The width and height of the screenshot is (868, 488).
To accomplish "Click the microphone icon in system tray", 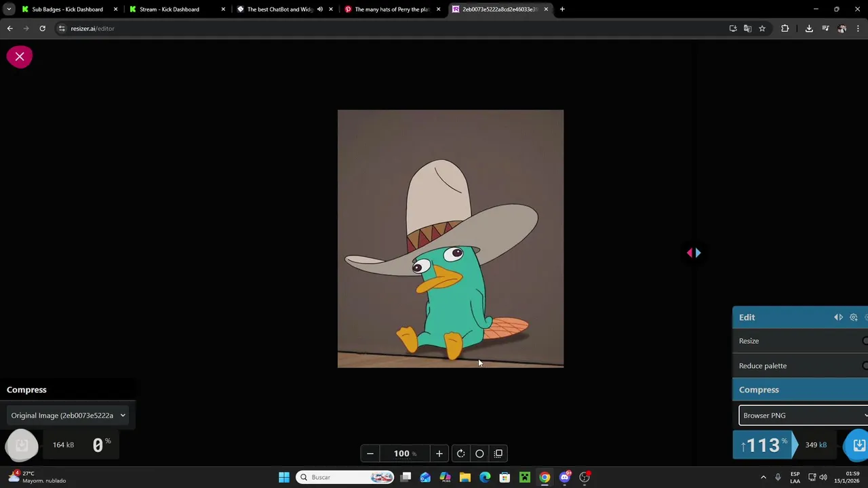I will [778, 477].
